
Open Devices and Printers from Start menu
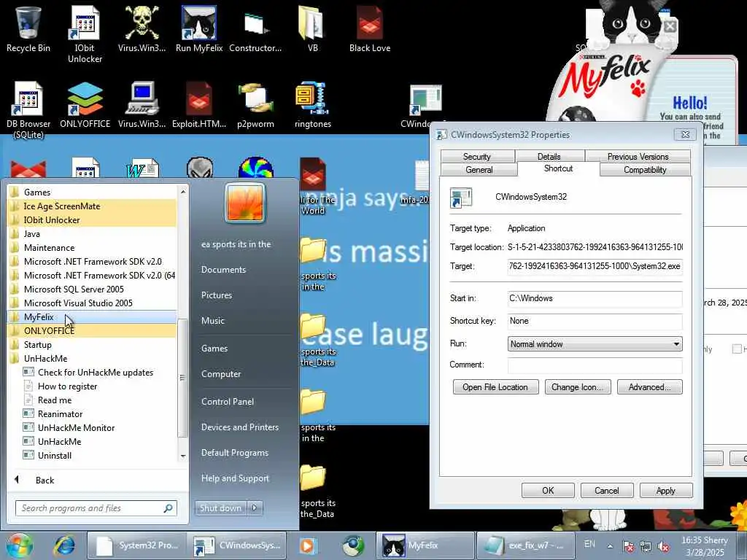pos(239,427)
